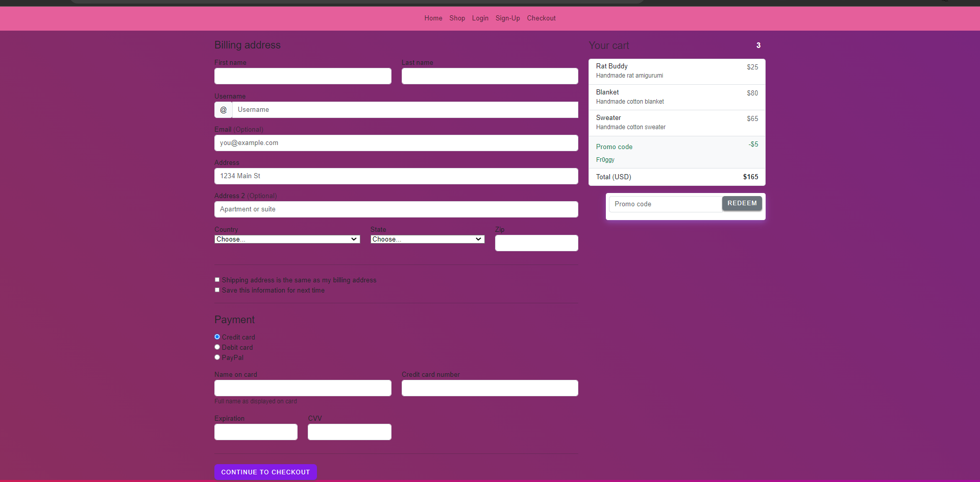Open the Sign-Up page from the navbar
The height and width of the screenshot is (482, 980).
(507, 18)
